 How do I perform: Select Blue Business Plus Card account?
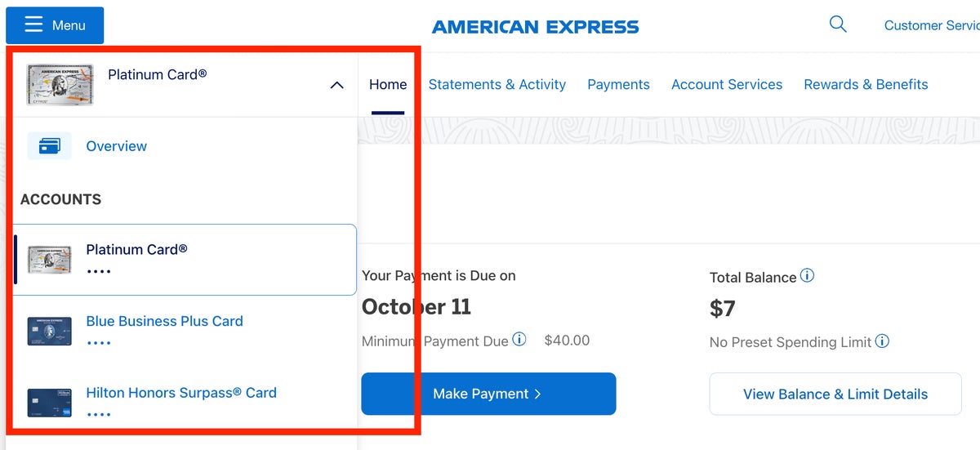coord(164,322)
